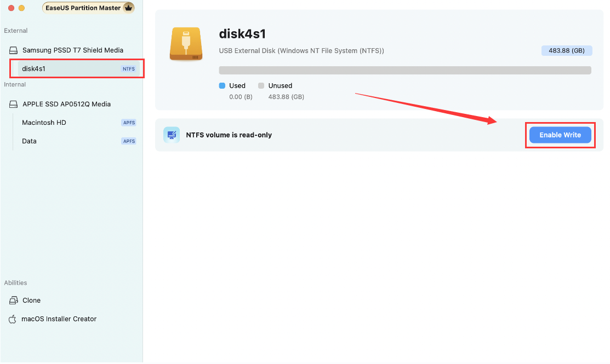Click APPLE SSD drive icon
The image size is (610, 364).
point(13,104)
